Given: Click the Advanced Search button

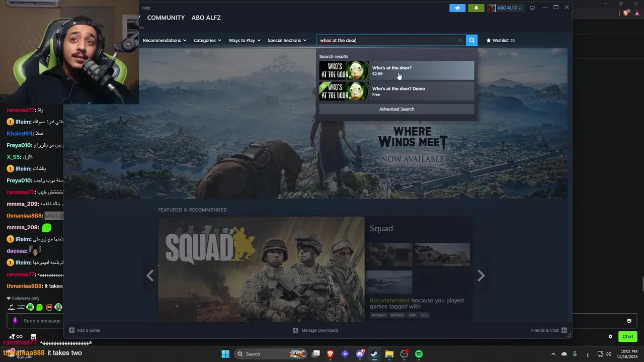Looking at the screenshot, I should 396,109.
